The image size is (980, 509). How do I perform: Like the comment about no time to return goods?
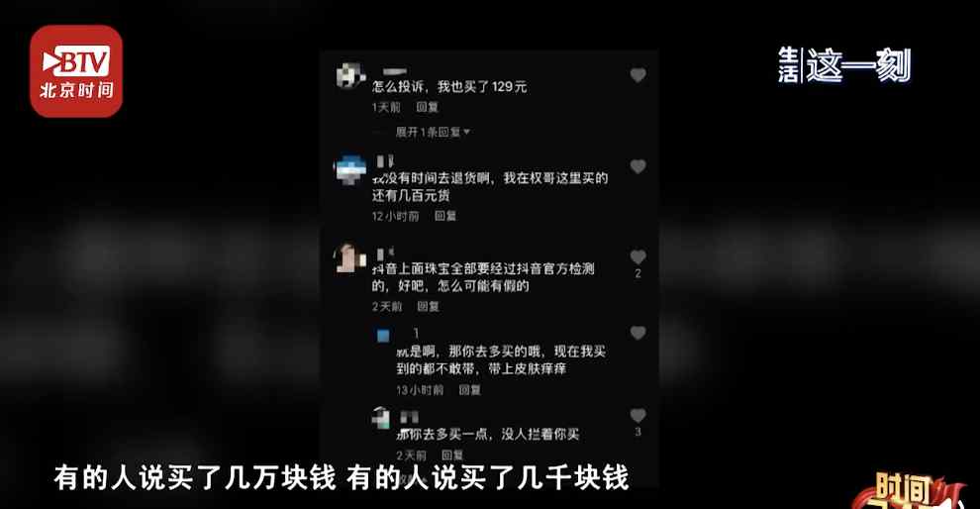[x=637, y=166]
